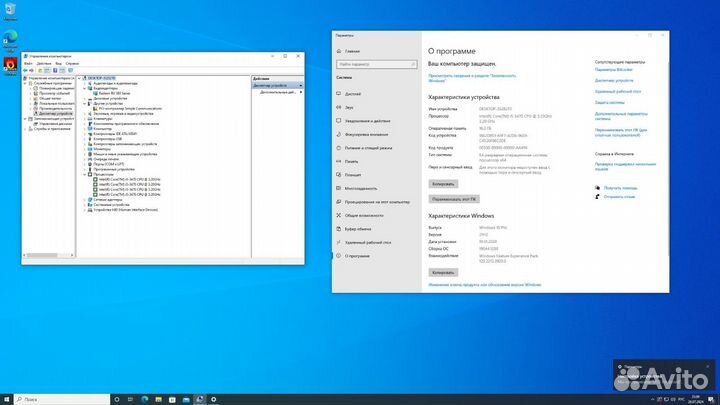The width and height of the screenshot is (720, 405).
Task: Select Устройства HID device category
Action: coord(125,210)
